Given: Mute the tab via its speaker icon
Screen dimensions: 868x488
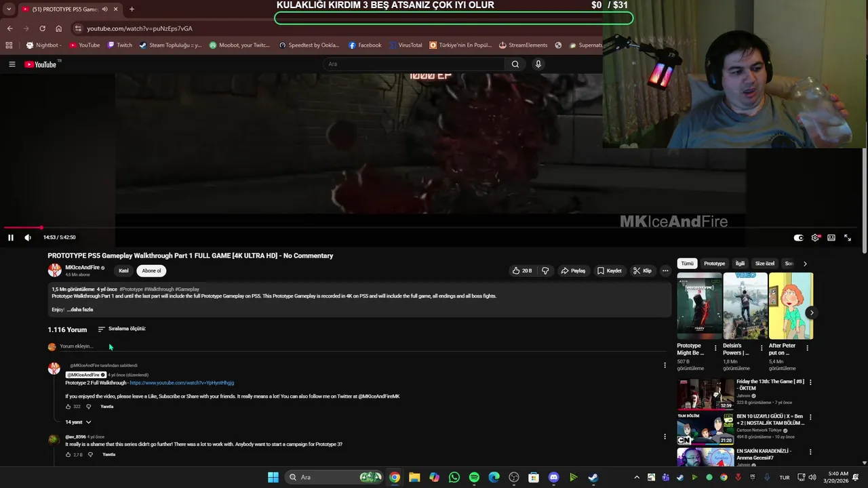Looking at the screenshot, I should click(104, 9).
